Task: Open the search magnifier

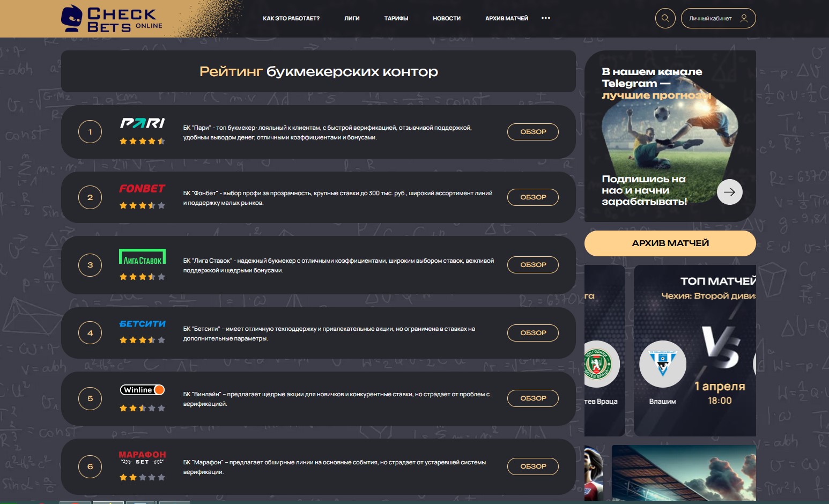Action: pyautogui.click(x=665, y=18)
